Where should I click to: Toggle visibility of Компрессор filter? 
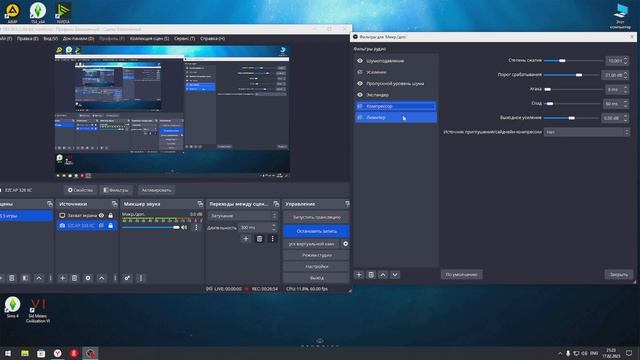point(360,106)
